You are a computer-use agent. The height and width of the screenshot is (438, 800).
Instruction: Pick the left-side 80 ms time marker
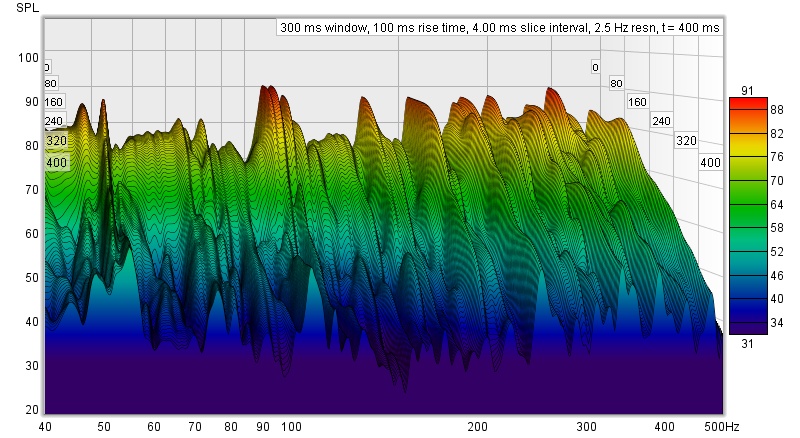point(51,84)
